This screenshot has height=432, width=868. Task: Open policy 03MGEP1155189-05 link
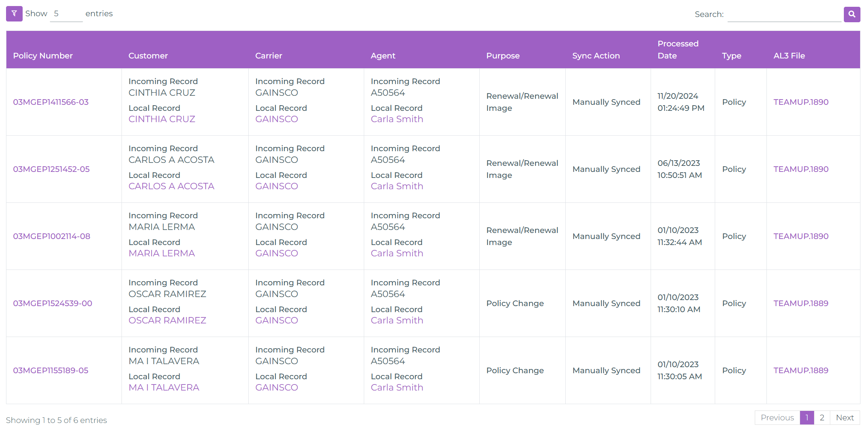pyautogui.click(x=51, y=371)
